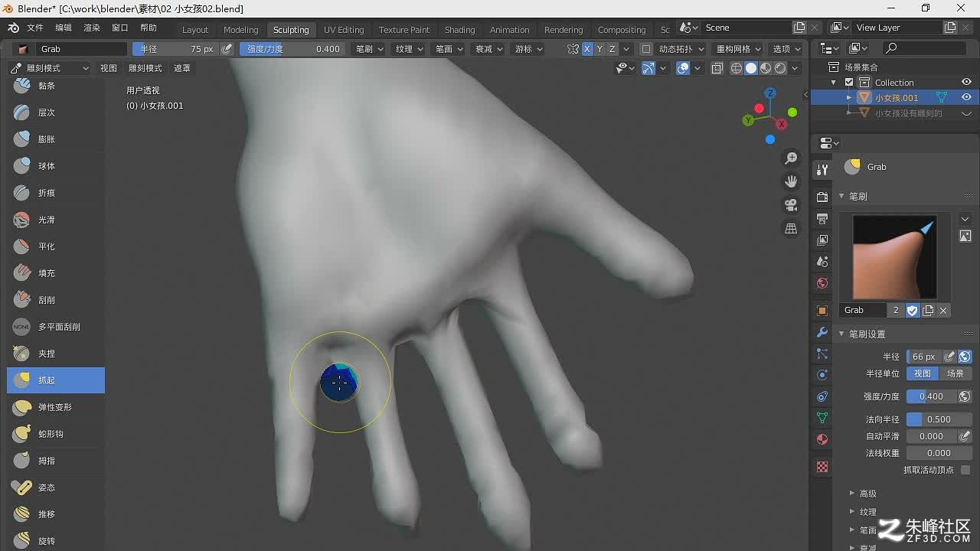This screenshot has height=551, width=980.
Task: Open the 渲染 (Render) menu
Action: tap(92, 28)
